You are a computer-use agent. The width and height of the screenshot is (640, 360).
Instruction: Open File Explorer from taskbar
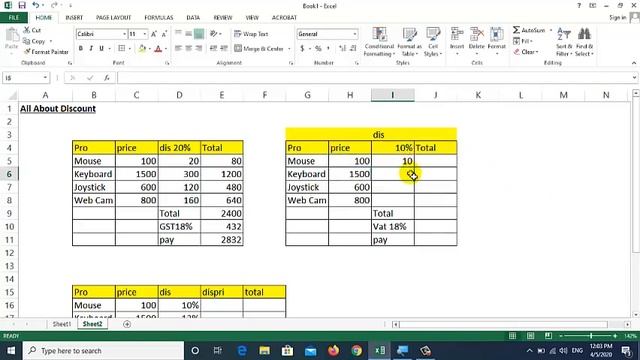pyautogui.click(x=264, y=351)
